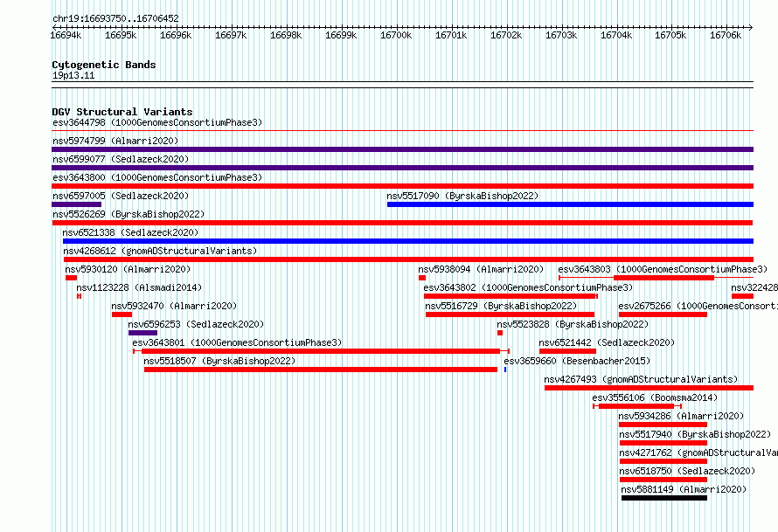
Task: Click the nsv6521338 Sedlazeck2020 blue bar
Action: coord(408,241)
